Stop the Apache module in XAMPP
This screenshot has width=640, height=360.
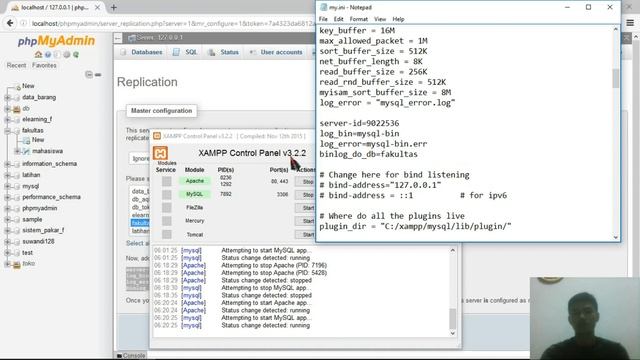[x=306, y=182]
